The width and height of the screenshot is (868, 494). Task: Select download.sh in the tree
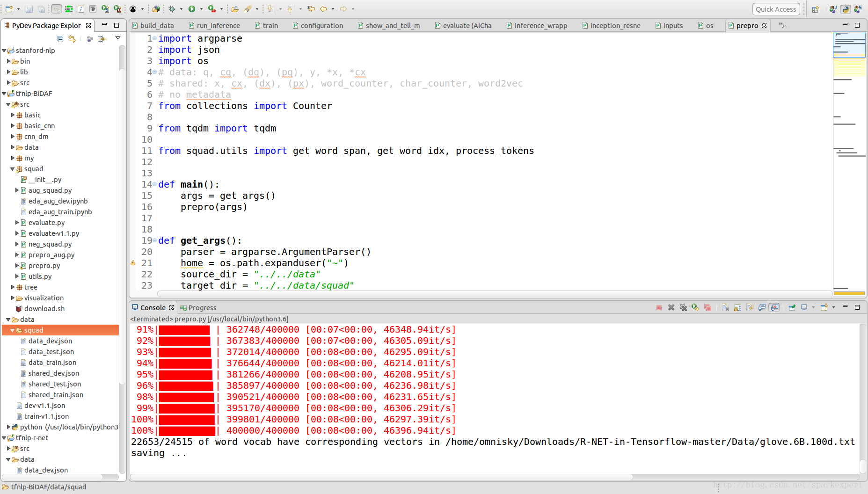pyautogui.click(x=44, y=309)
